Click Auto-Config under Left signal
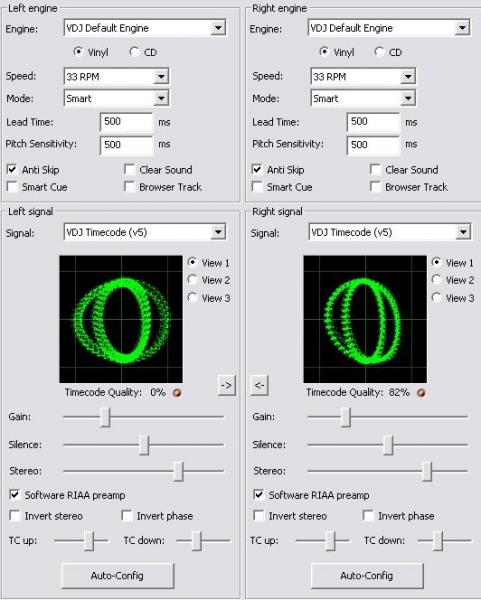The image size is (481, 600). pos(117,576)
